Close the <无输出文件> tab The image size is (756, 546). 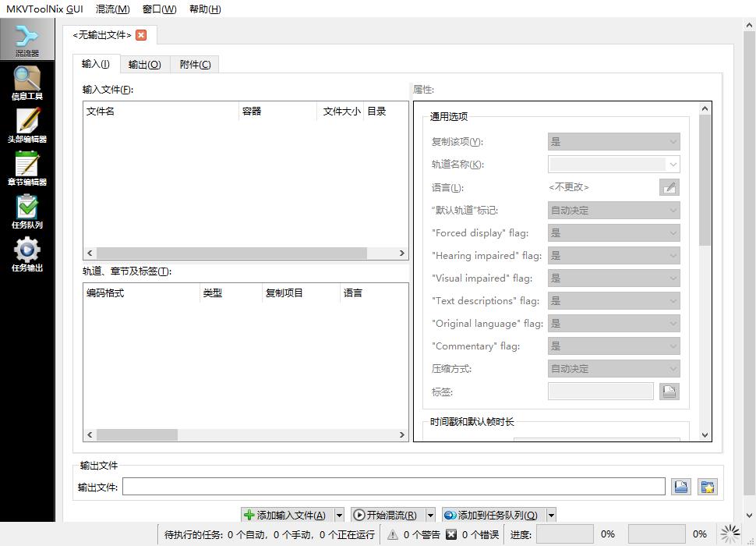141,35
